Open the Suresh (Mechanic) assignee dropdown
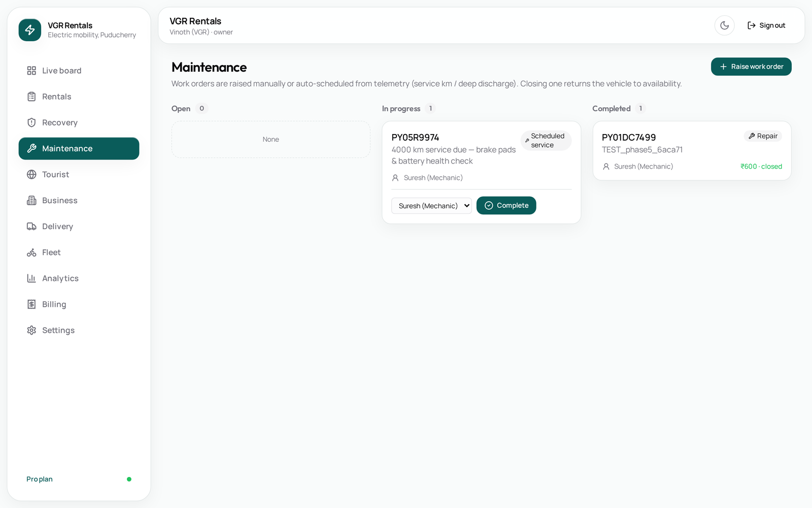Image resolution: width=812 pixels, height=508 pixels. point(431,206)
